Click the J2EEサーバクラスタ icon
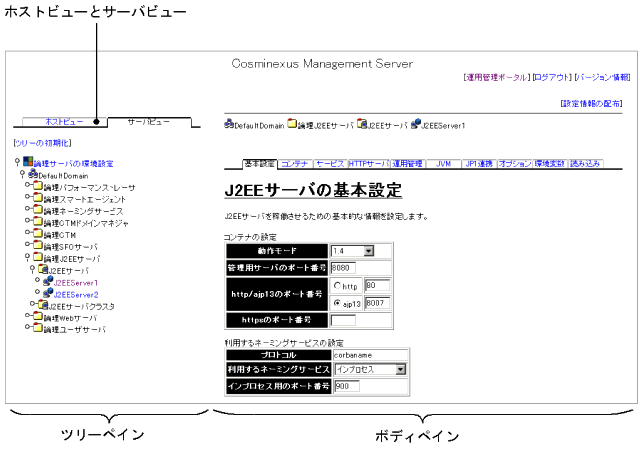The width and height of the screenshot is (640, 456). click(x=43, y=304)
